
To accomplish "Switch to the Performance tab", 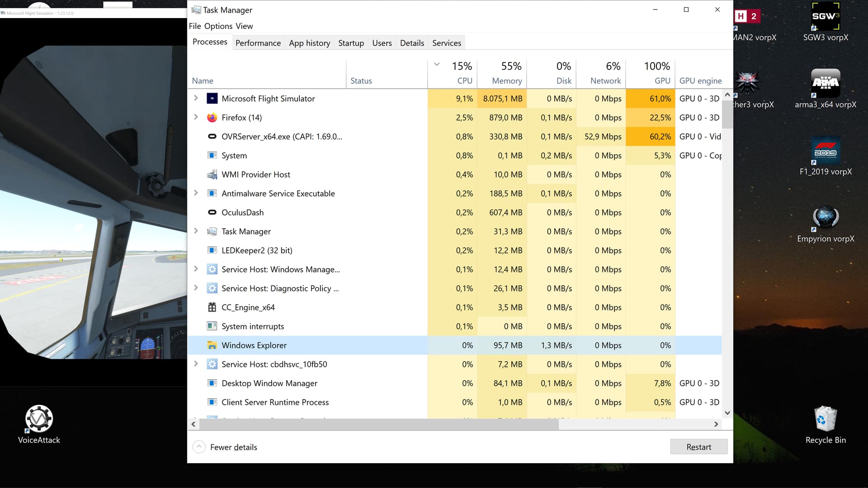I will pos(258,43).
